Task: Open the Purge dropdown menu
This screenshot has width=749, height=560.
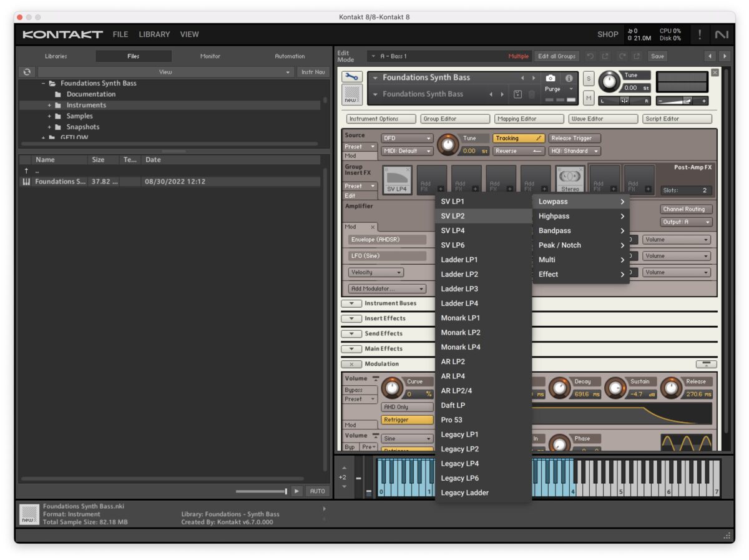Action: pyautogui.click(x=559, y=89)
